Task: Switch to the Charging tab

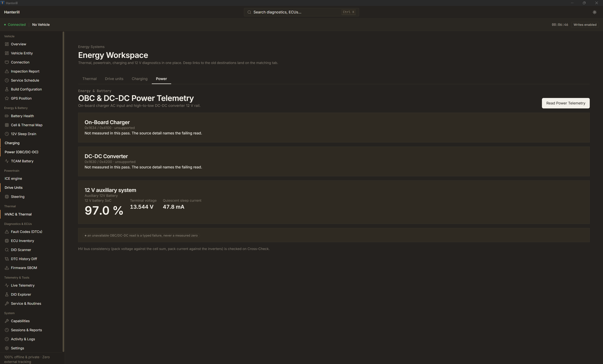Action: pyautogui.click(x=139, y=79)
